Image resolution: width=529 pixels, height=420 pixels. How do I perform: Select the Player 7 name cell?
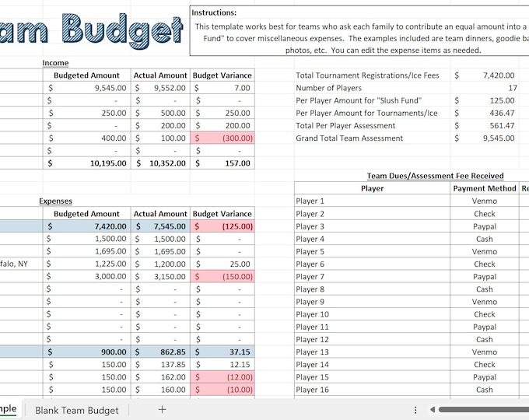(372, 277)
